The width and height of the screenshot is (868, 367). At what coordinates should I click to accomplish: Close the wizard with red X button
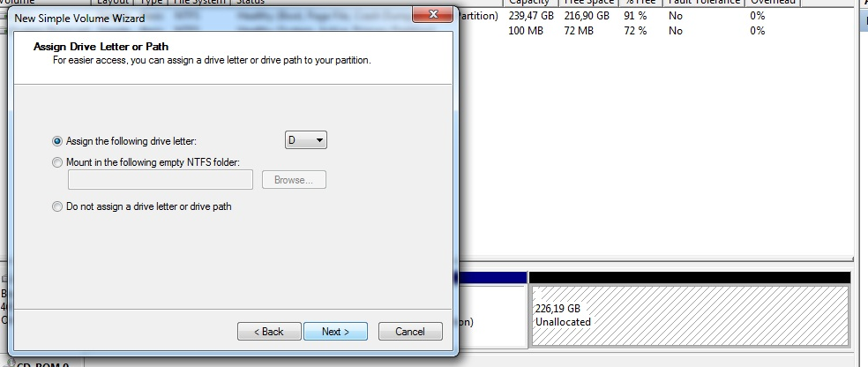coord(433,15)
